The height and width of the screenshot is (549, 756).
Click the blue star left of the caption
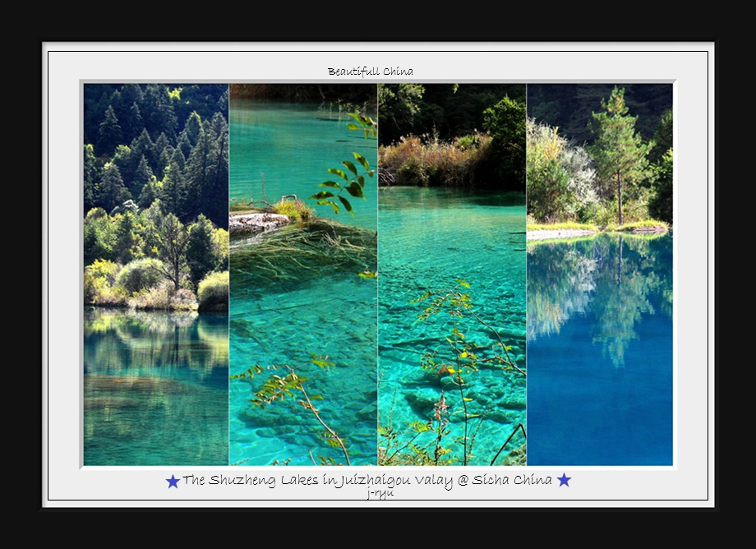pyautogui.click(x=173, y=482)
